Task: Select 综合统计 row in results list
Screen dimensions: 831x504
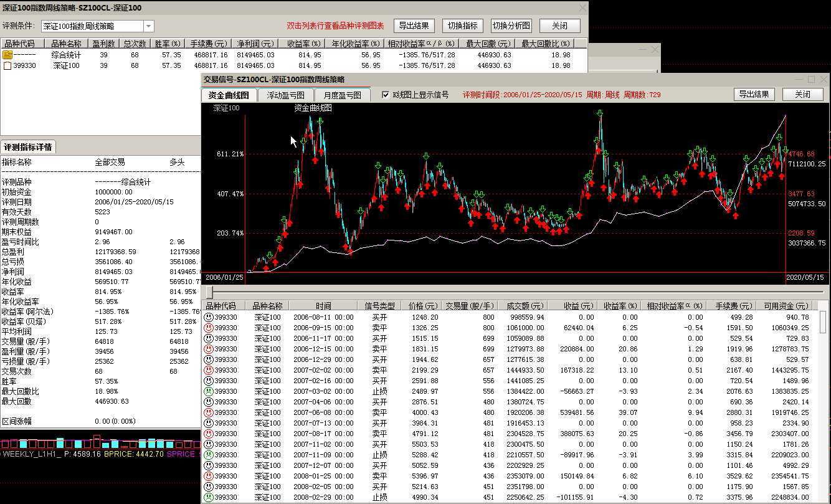Action: click(294, 55)
